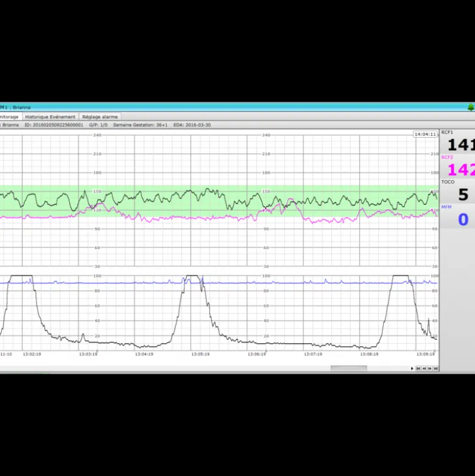
Task: Switch to the Réglage alarme tab
Action: pos(100,116)
